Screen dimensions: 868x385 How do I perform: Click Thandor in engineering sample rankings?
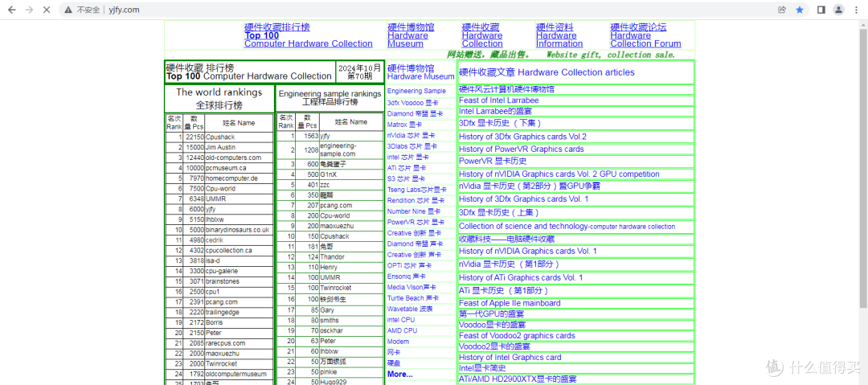[x=332, y=256]
